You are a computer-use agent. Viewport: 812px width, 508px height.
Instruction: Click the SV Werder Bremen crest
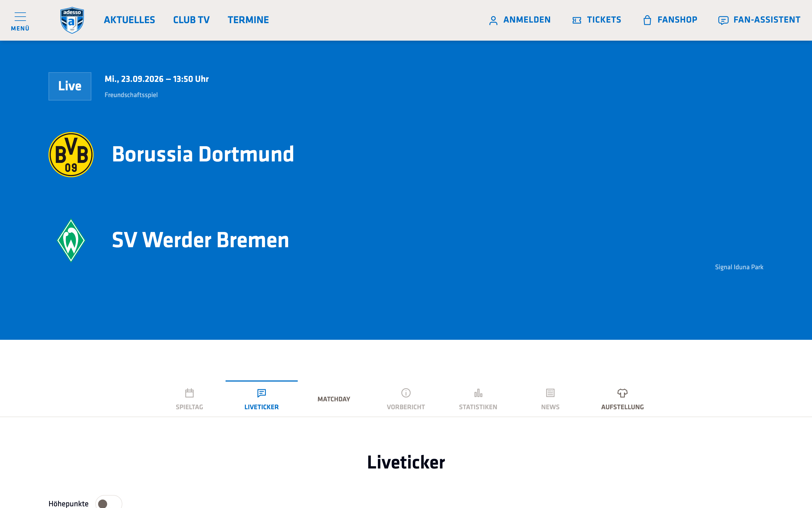[71, 240]
